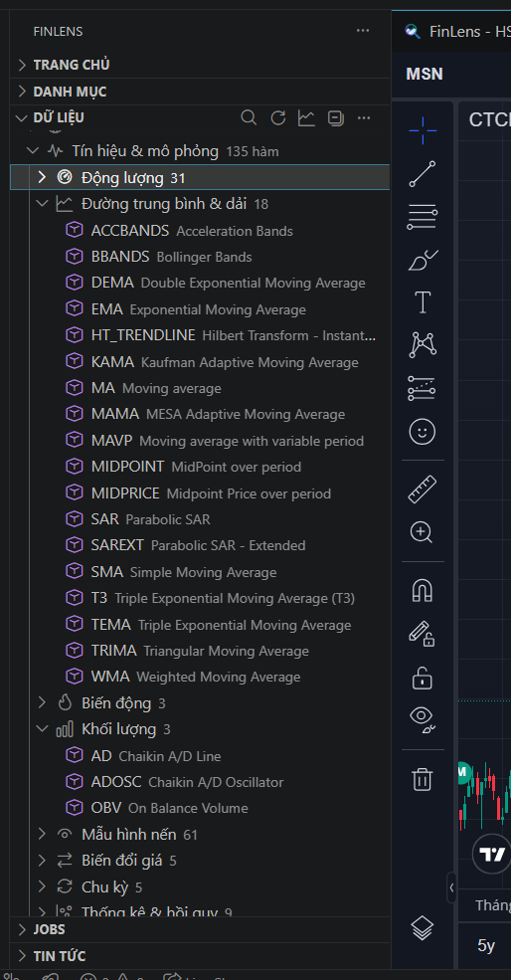Image resolution: width=511 pixels, height=980 pixels.
Task: Toggle stay in drawing mode pencil-lock
Action: point(423,634)
